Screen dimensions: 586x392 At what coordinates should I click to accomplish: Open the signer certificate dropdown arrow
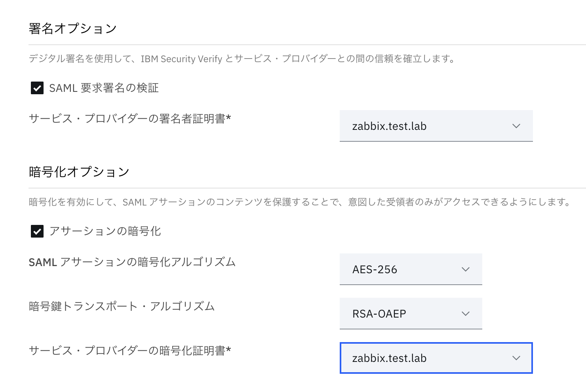[x=515, y=126]
